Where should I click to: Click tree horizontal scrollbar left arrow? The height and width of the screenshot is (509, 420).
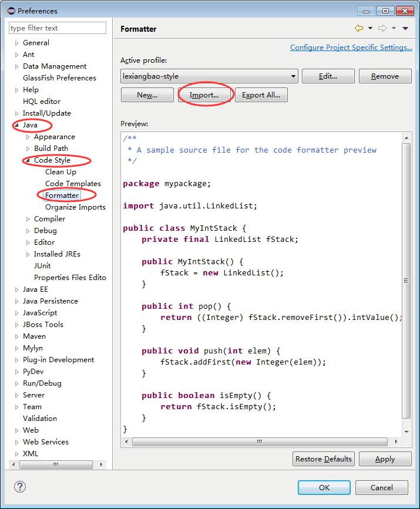tap(14, 464)
